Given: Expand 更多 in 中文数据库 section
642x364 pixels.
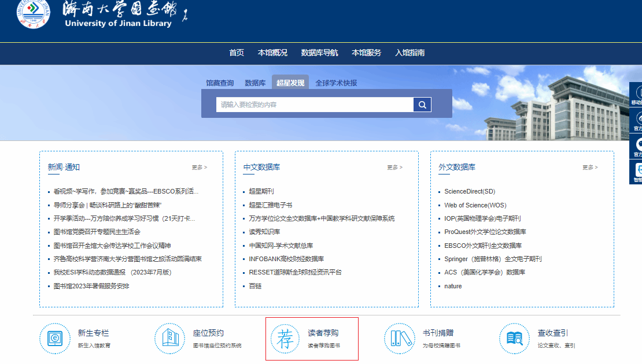Looking at the screenshot, I should (395, 168).
